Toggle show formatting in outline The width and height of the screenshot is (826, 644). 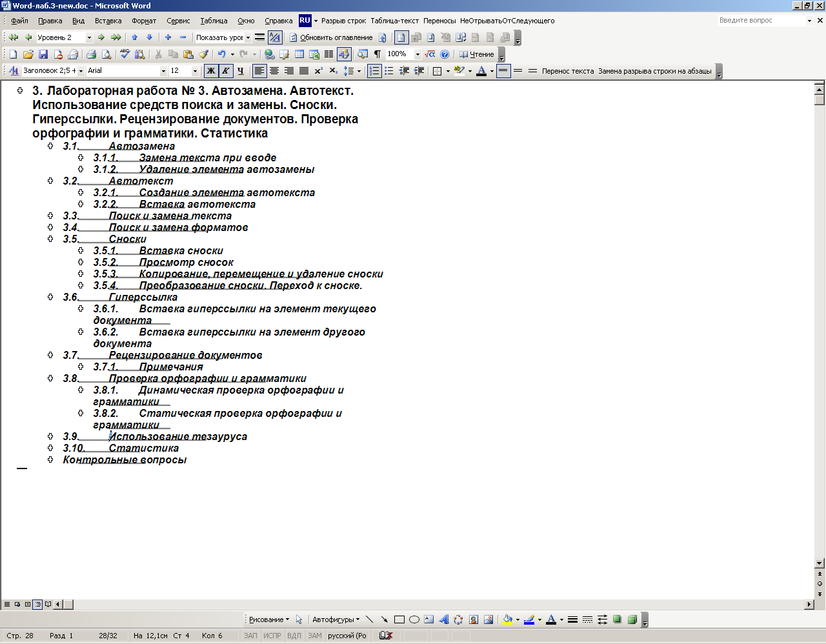coord(275,37)
